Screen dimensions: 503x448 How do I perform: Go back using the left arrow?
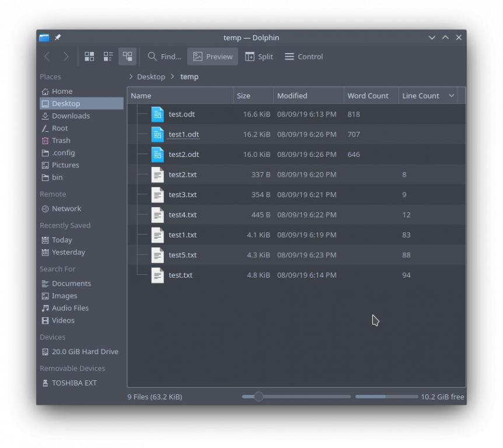[x=47, y=57]
